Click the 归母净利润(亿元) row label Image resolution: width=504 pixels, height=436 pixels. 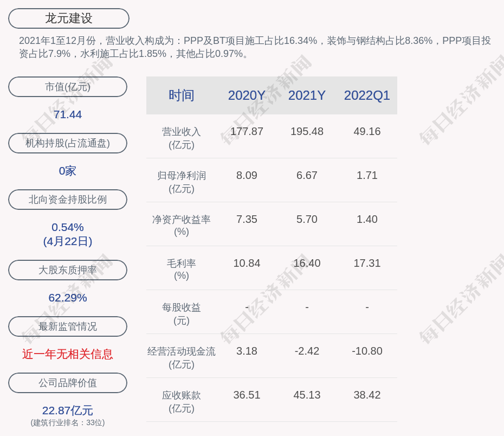[182, 182]
